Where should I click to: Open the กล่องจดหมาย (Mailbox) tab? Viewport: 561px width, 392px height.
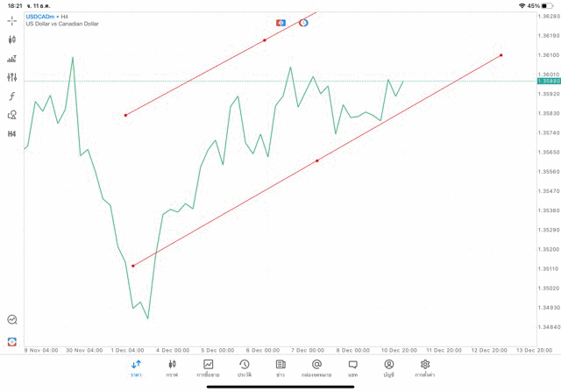316,367
